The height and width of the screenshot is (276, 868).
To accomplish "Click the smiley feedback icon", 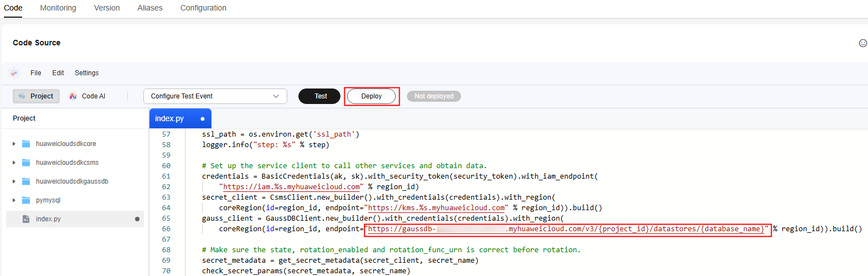I will (862, 43).
